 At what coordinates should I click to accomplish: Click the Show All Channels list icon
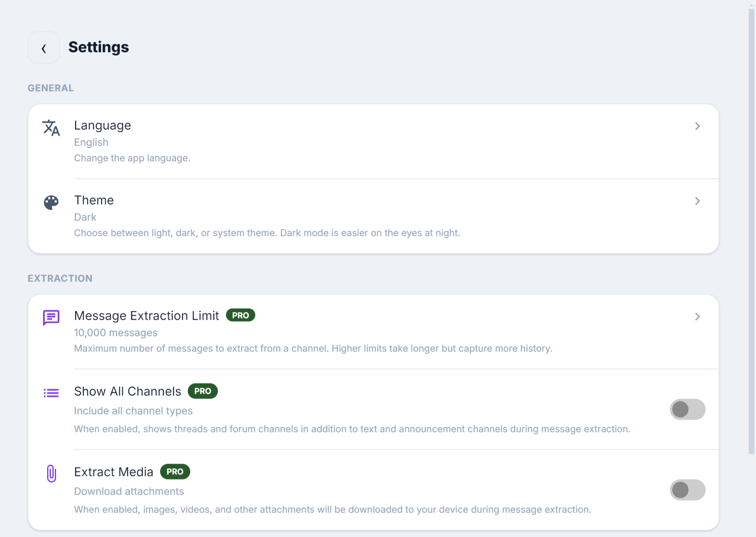tap(51, 393)
